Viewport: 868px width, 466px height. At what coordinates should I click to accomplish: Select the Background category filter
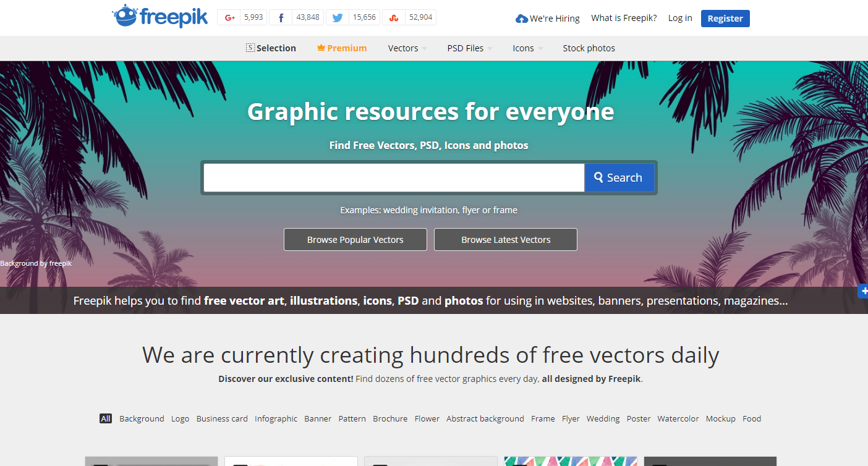[x=142, y=418]
